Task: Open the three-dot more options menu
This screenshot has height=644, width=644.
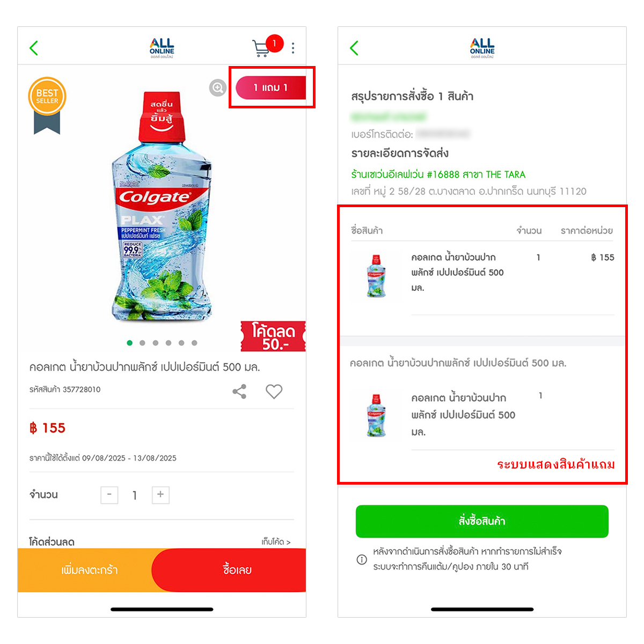Action: 293,48
